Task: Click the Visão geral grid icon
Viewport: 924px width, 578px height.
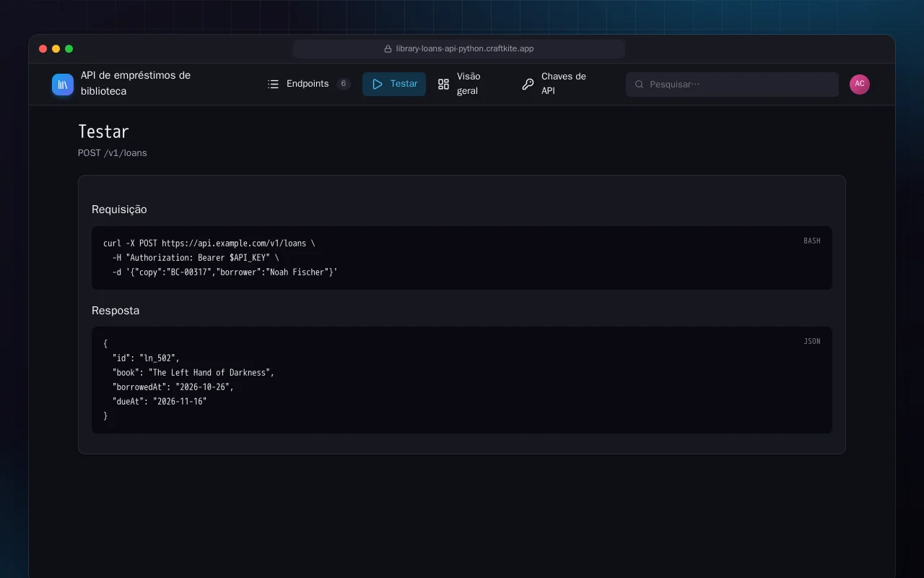Action: [444, 84]
